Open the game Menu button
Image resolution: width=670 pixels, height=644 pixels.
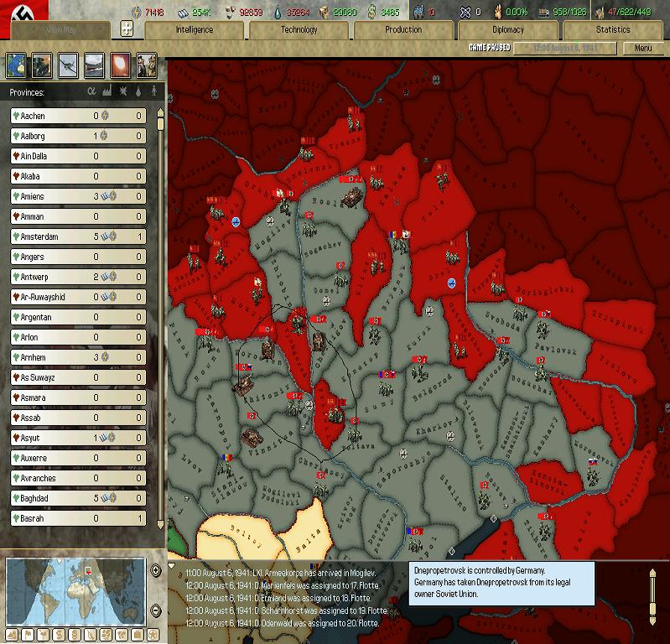coord(643,49)
